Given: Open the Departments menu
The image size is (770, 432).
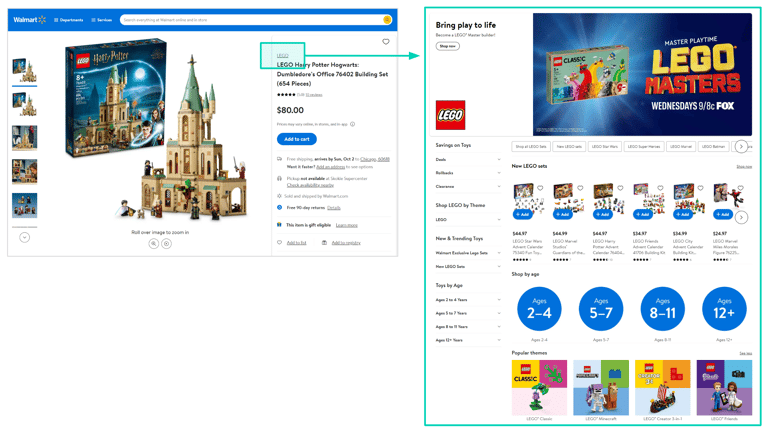Looking at the screenshot, I should pyautogui.click(x=69, y=20).
